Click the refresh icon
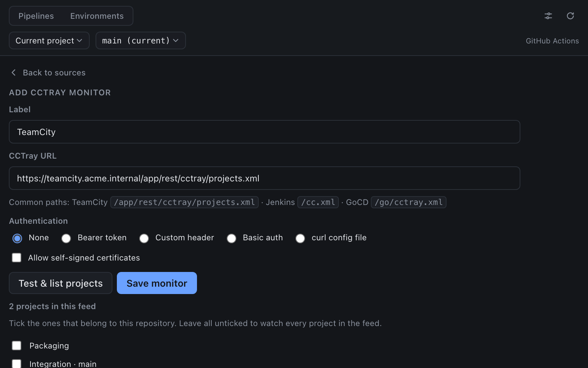This screenshot has height=368, width=588. click(x=570, y=16)
